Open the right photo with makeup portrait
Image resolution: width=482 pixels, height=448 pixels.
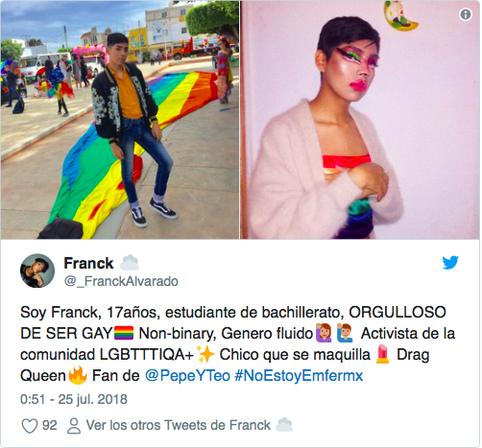pos(360,120)
